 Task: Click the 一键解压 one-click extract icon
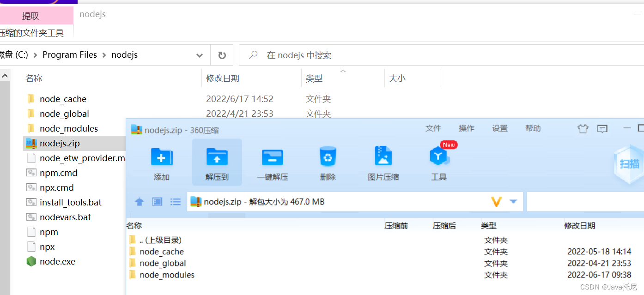(273, 157)
